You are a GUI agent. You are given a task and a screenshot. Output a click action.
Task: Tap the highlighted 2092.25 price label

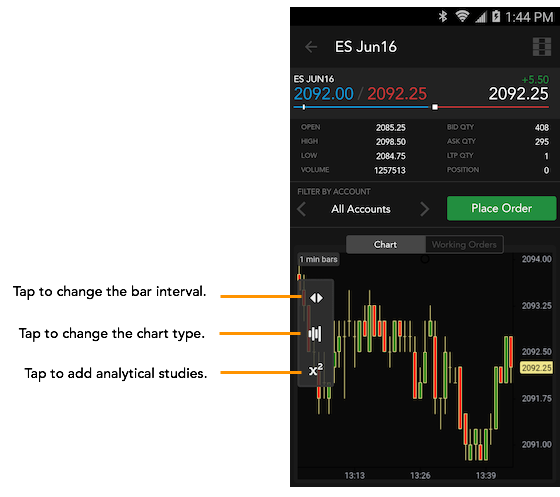coord(536,368)
